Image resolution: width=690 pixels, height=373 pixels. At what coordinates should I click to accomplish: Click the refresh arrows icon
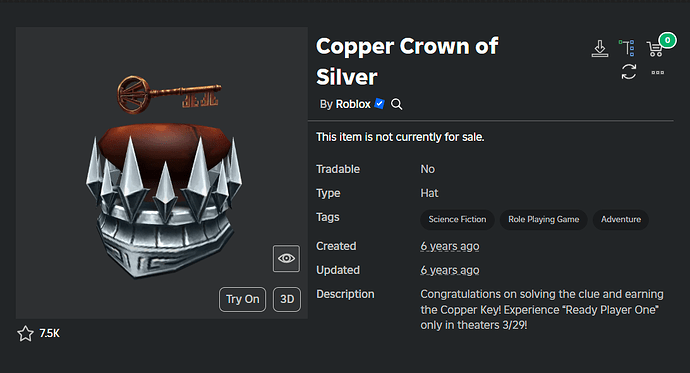click(629, 72)
